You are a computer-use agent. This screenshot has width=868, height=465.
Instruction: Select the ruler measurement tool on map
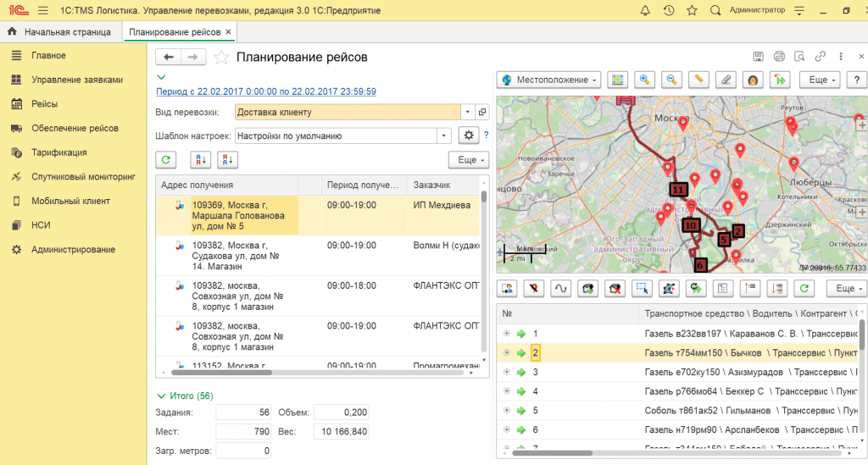coord(698,80)
